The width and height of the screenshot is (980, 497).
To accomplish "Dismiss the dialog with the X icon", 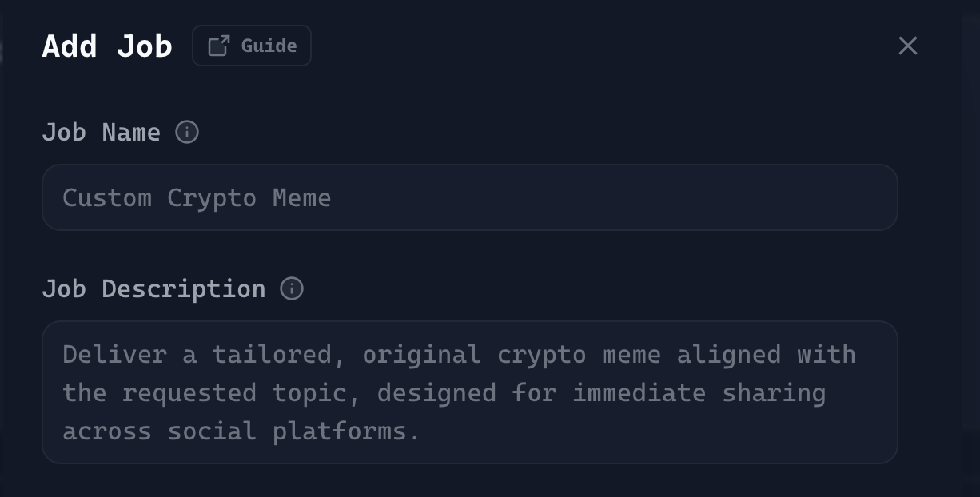I will coord(907,46).
